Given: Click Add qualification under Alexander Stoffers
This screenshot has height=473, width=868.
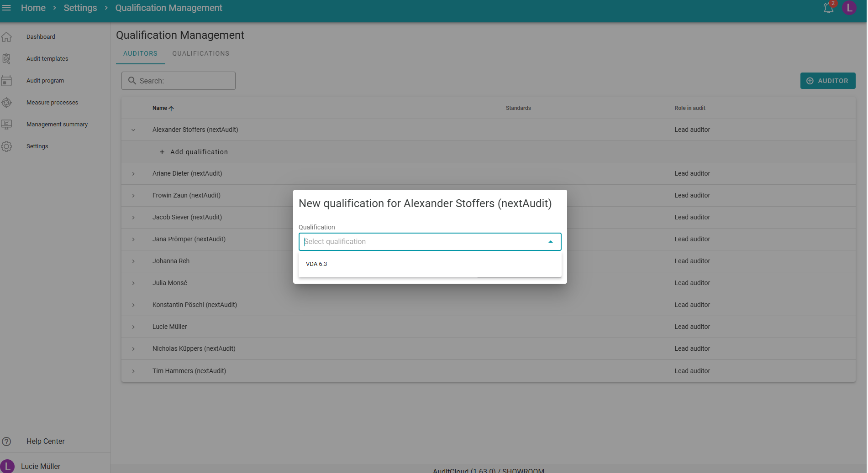Looking at the screenshot, I should point(194,152).
